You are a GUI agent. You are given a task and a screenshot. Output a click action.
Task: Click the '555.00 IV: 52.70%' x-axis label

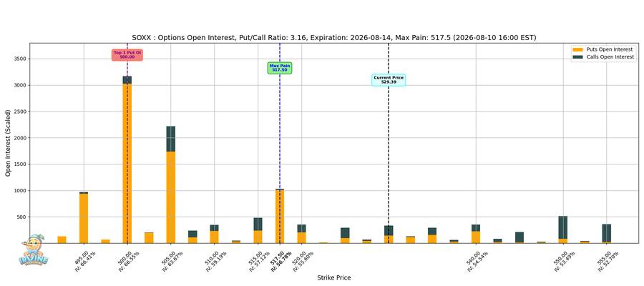pos(606,262)
